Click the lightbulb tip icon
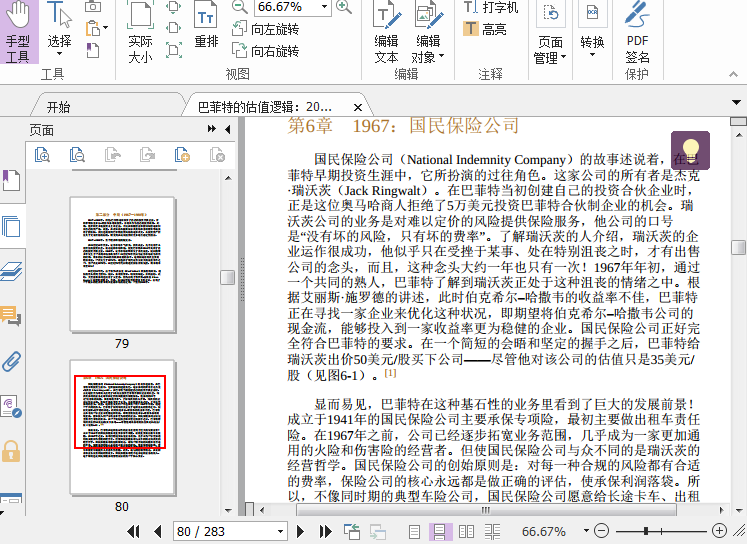Screen dimensions: 747x544 [690, 150]
